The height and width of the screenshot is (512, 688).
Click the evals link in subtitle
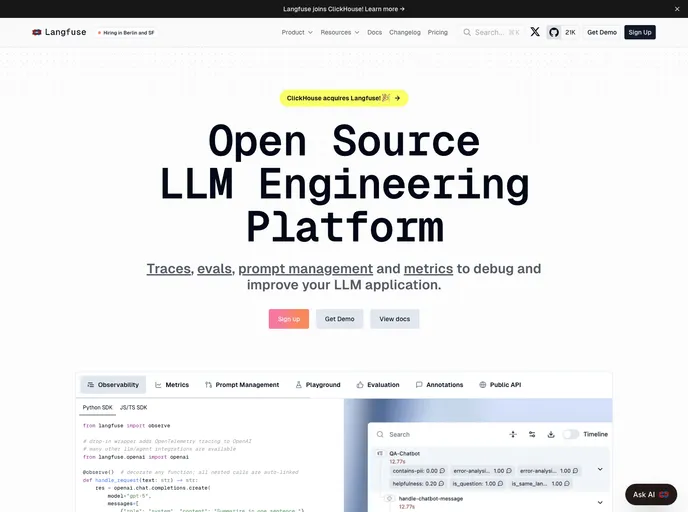[214, 269]
